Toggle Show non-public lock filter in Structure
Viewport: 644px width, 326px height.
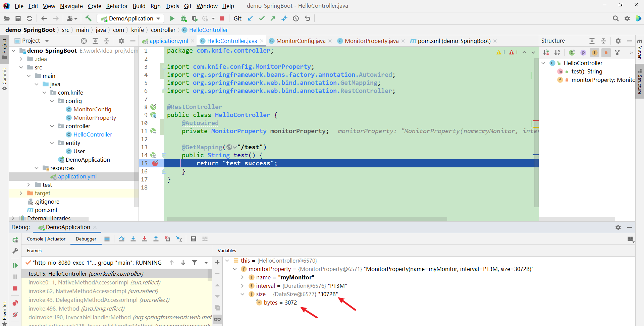(x=606, y=53)
